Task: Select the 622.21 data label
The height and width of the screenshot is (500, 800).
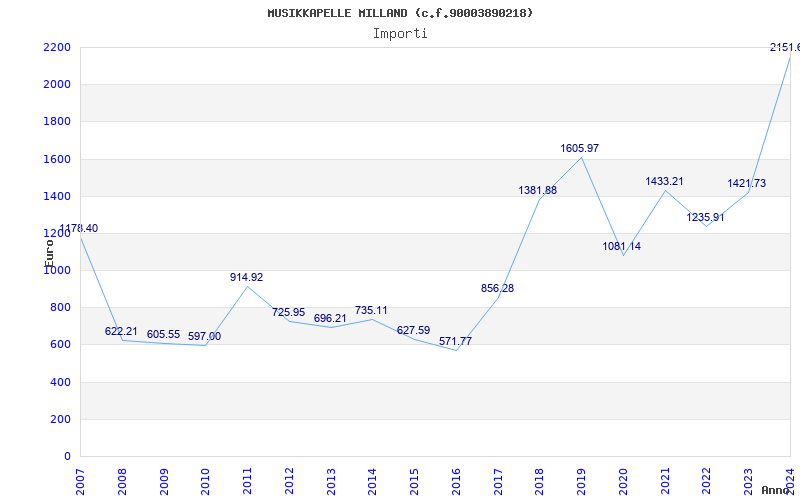Action: (x=121, y=332)
